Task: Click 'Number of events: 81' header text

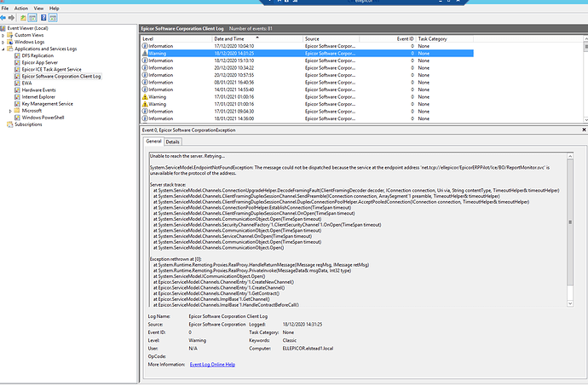Action: coord(251,28)
